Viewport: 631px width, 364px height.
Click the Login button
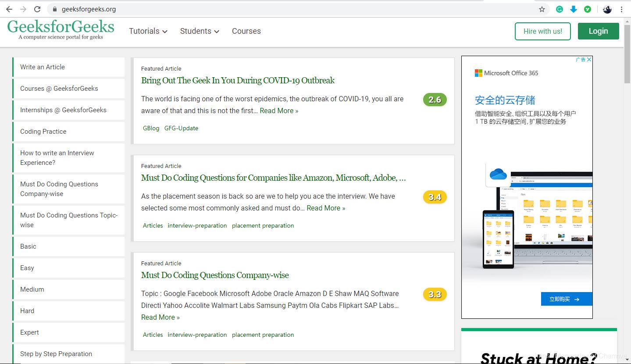[598, 31]
